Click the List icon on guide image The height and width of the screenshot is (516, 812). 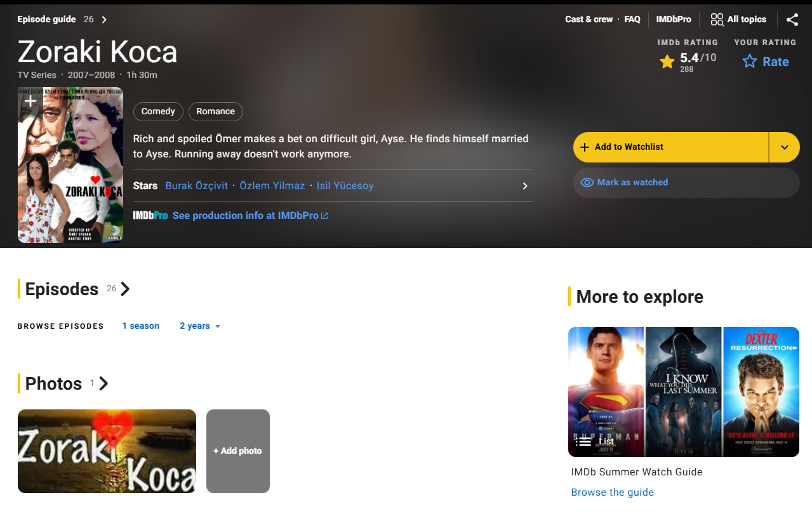583,441
